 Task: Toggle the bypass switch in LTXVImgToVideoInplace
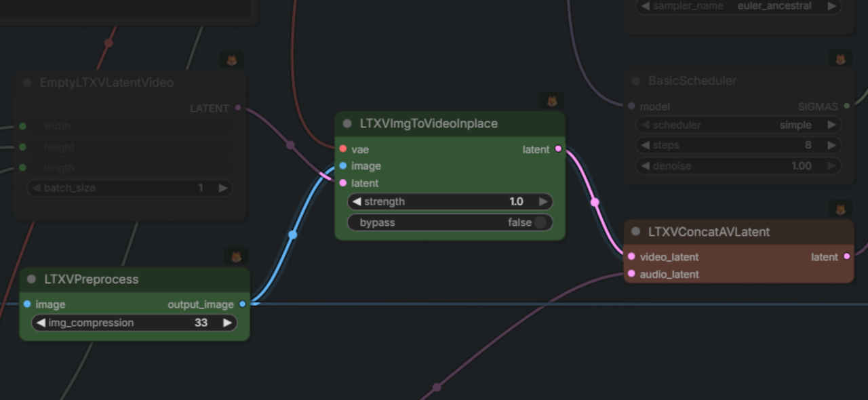pyautogui.click(x=540, y=222)
